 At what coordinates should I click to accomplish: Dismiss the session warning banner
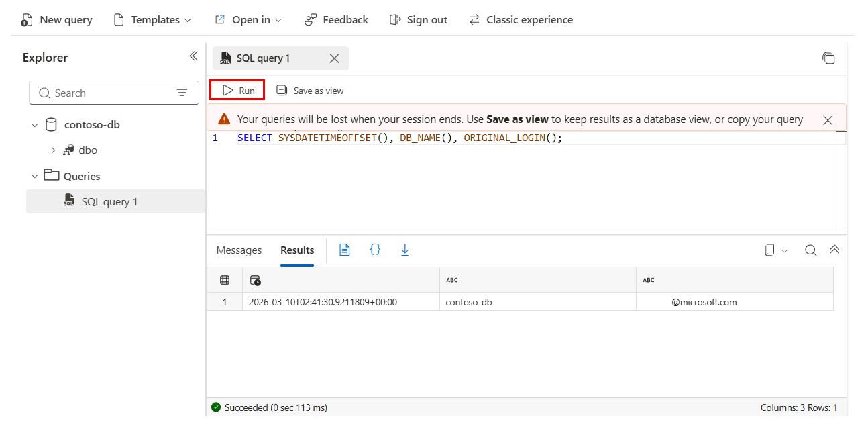click(x=827, y=119)
